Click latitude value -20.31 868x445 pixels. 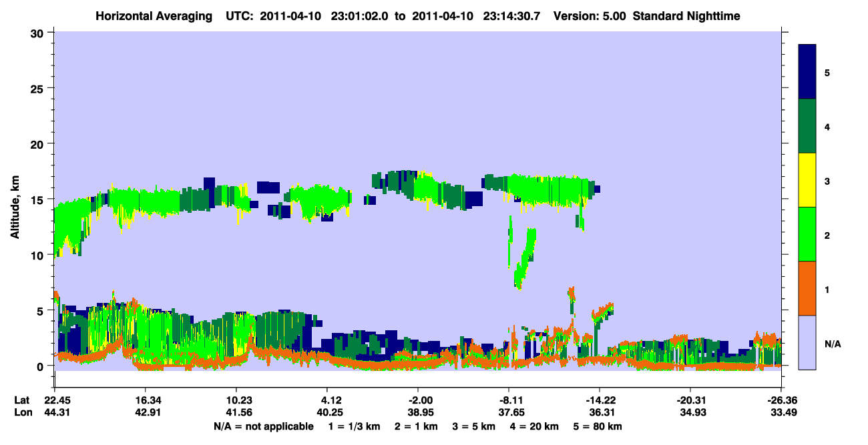coord(690,400)
